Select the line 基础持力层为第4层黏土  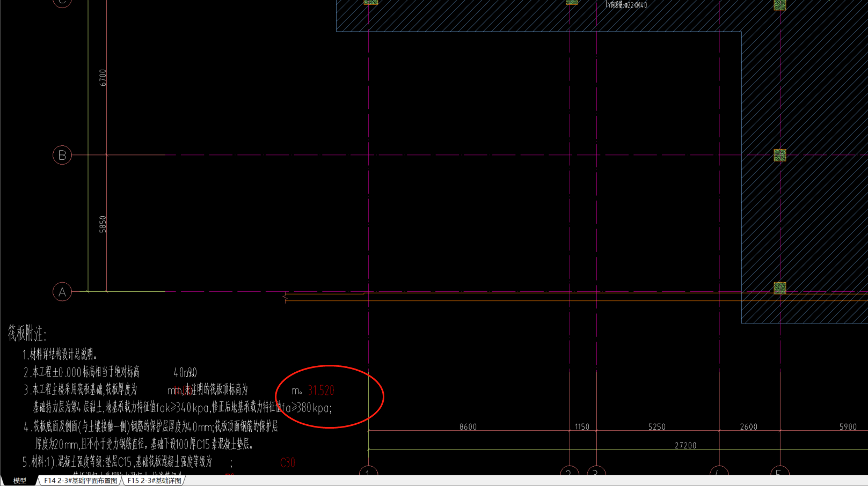183,408
